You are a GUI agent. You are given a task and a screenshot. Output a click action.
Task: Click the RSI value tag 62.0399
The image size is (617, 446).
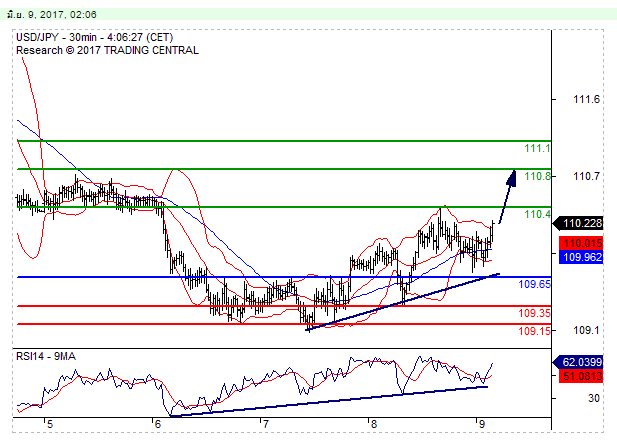(x=578, y=362)
